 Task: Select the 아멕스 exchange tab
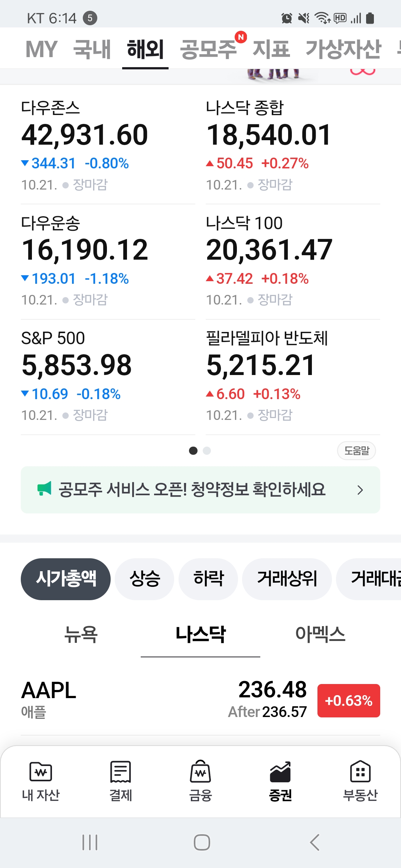tap(320, 634)
